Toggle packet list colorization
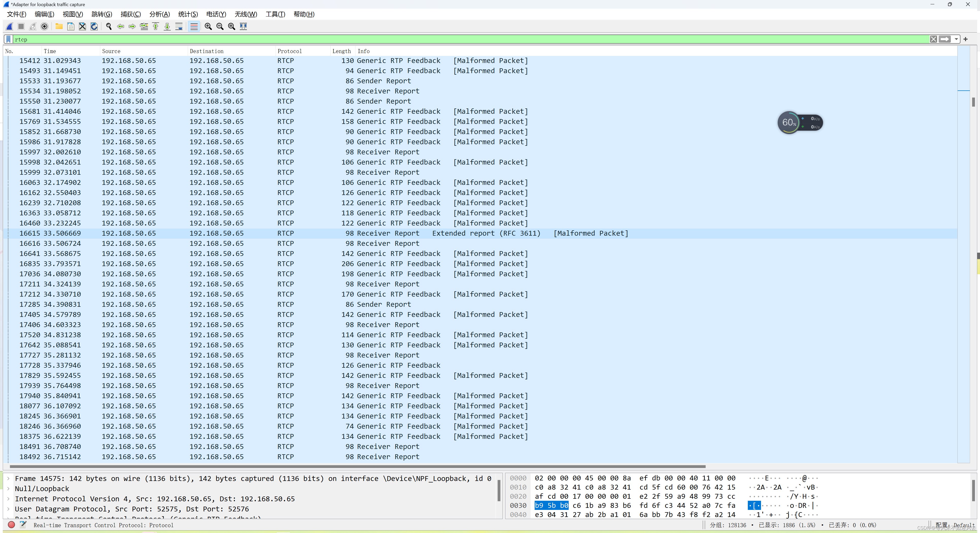This screenshot has height=533, width=980. click(194, 26)
